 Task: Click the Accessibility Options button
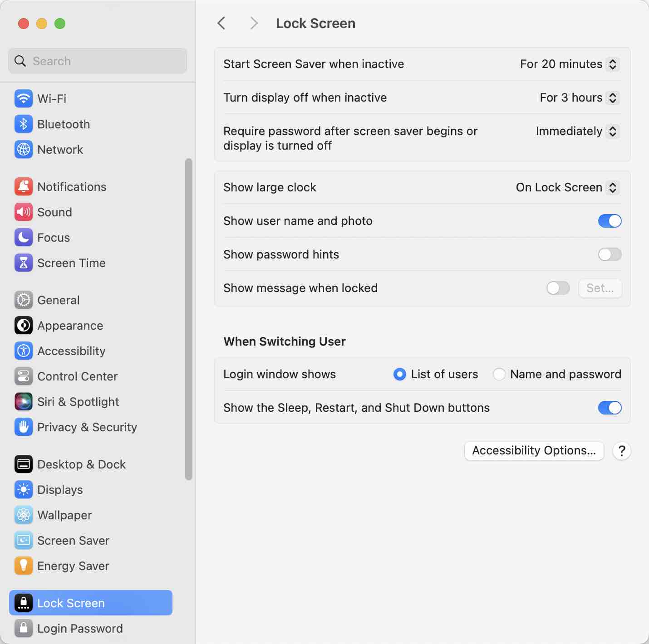(x=534, y=450)
